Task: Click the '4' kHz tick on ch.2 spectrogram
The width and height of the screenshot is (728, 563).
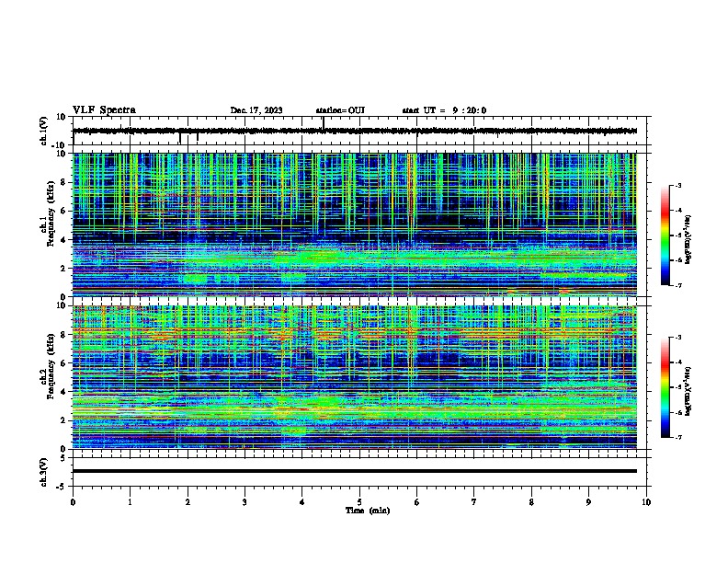Action: 64,392
